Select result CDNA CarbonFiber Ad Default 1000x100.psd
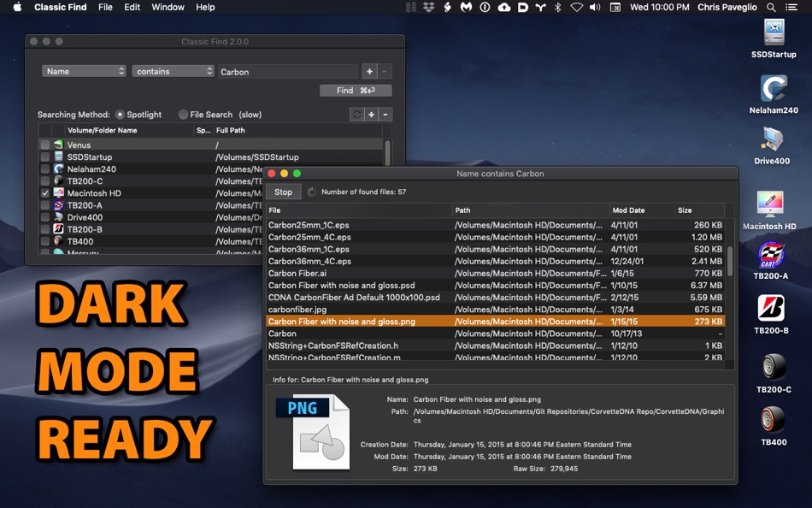The image size is (812, 508). tap(495, 298)
